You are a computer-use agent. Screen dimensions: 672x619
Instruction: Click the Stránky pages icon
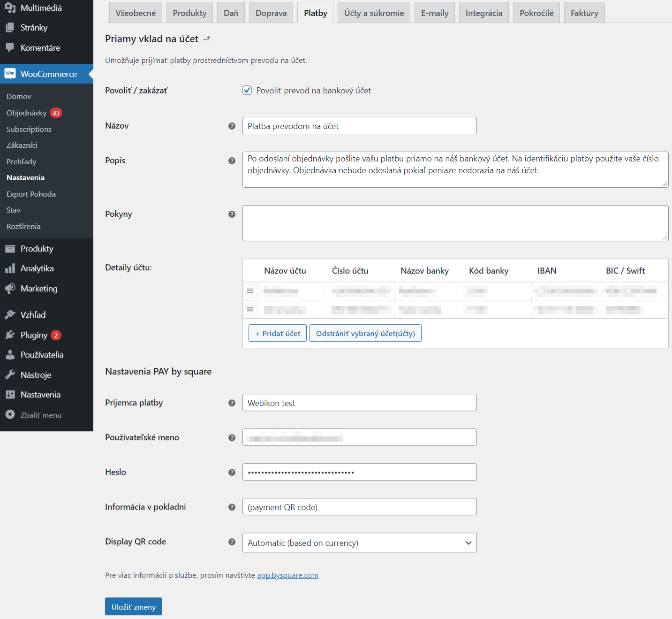click(10, 28)
